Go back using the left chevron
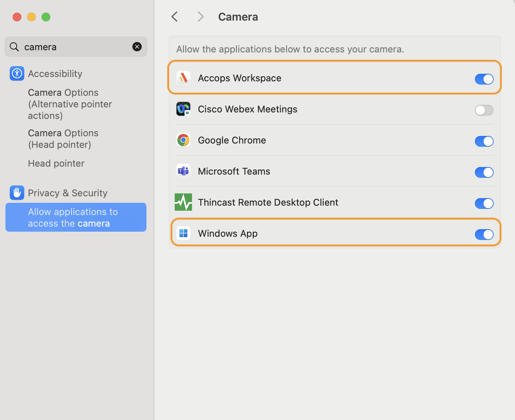This screenshot has width=515, height=420. click(x=175, y=17)
